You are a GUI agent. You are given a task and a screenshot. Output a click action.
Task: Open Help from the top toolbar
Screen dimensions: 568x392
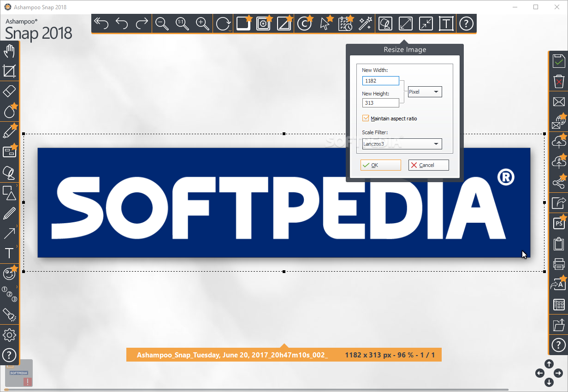[x=467, y=23]
